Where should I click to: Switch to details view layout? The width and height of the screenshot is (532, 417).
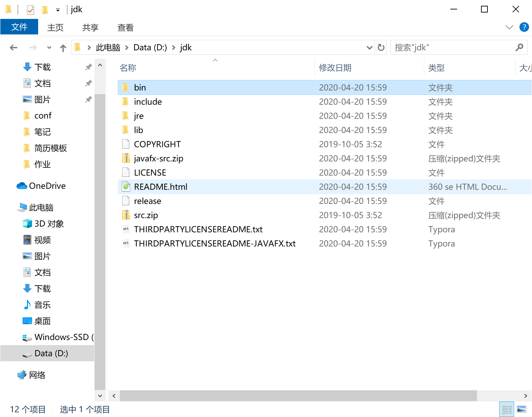click(507, 410)
